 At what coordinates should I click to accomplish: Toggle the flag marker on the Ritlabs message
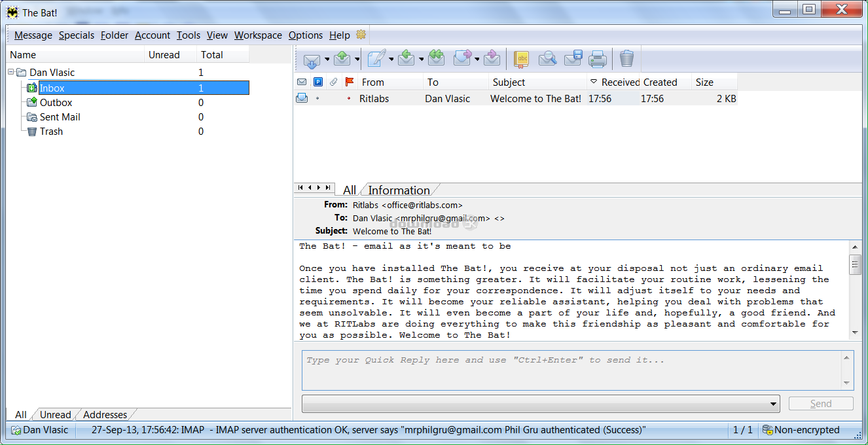tap(349, 98)
